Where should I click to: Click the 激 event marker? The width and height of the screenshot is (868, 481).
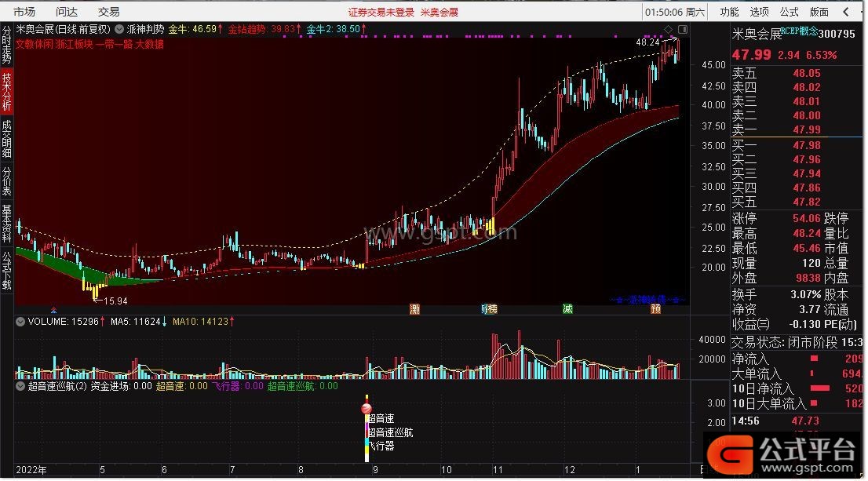click(414, 309)
